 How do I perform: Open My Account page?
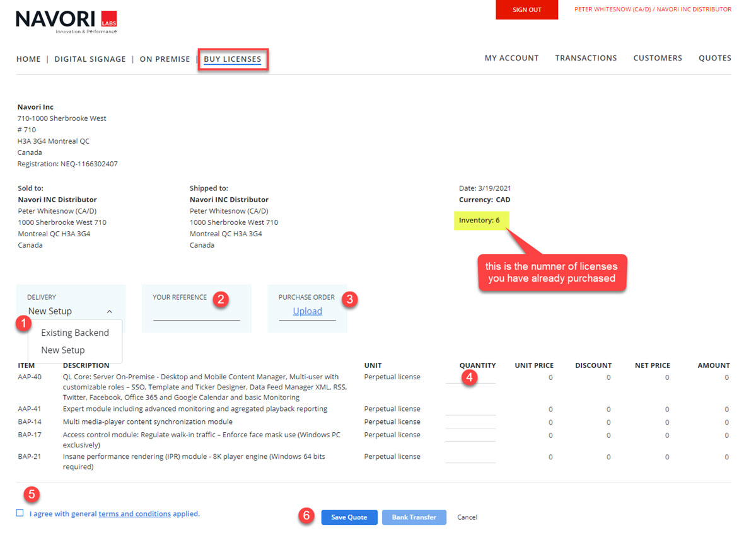click(511, 58)
